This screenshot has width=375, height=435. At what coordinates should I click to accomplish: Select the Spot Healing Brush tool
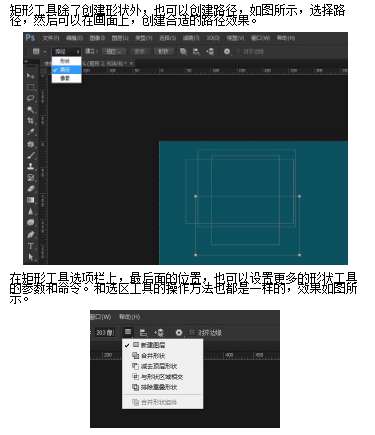click(x=31, y=144)
